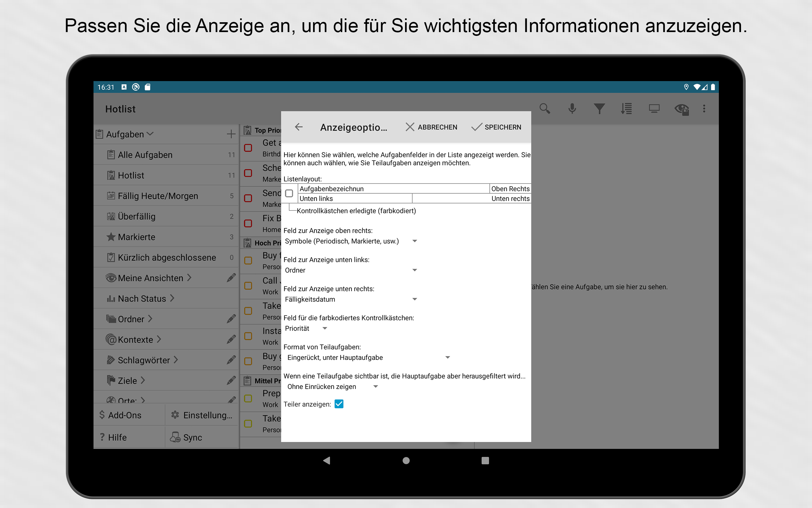Expand Ziele in sidebar
Image resolution: width=812 pixels, height=508 pixels.
(x=143, y=380)
